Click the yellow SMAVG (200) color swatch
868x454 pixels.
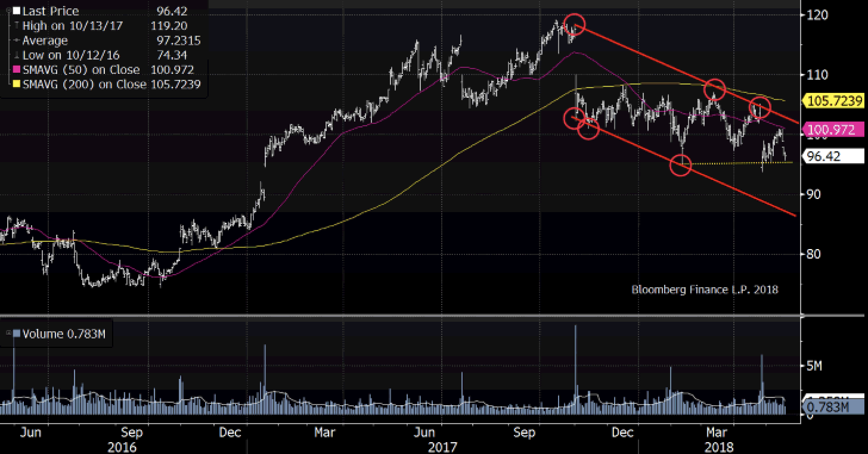[x=16, y=85]
